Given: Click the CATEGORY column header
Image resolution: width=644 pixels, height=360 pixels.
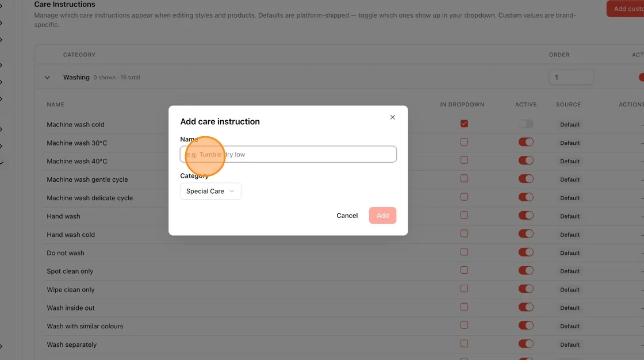Looking at the screenshot, I should (79, 55).
